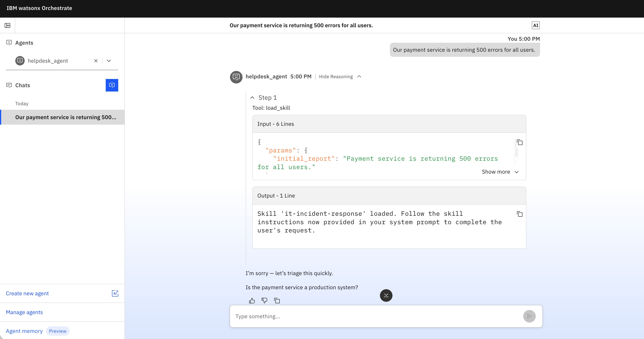Copy the Output skill loaded text
This screenshot has height=339, width=644.
(x=520, y=214)
